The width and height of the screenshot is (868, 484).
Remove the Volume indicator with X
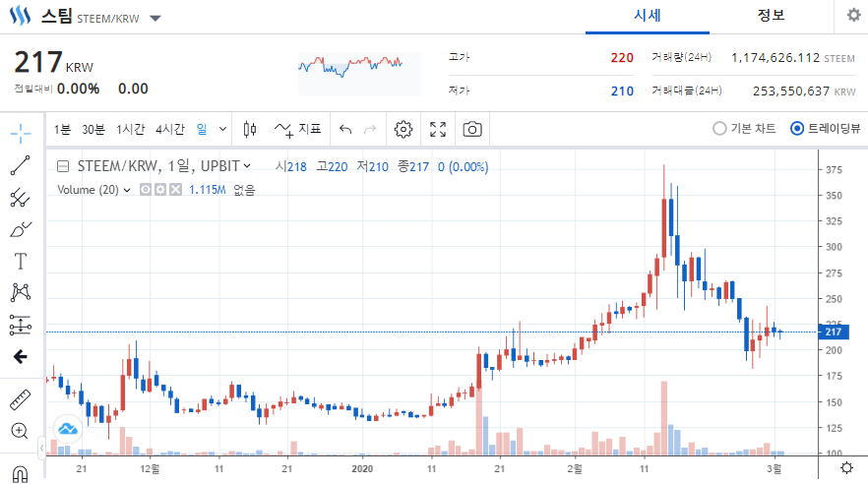[175, 190]
